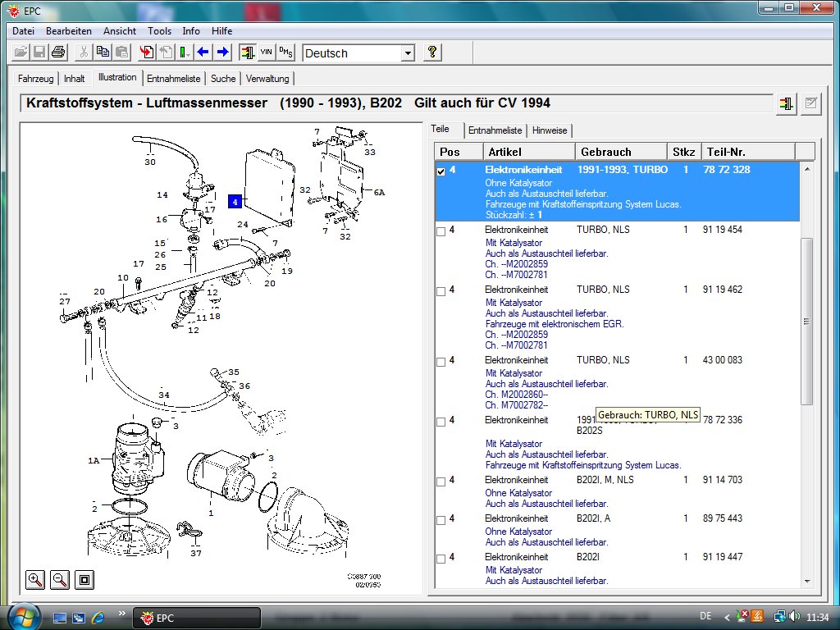Click the Show Desktop quick launch icon

coord(59,618)
